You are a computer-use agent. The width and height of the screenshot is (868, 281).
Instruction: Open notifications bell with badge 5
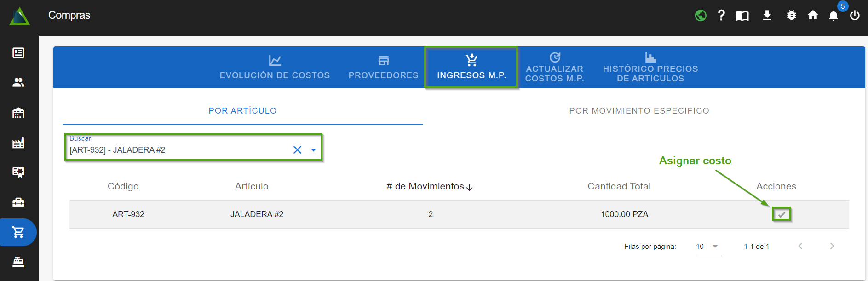pos(834,16)
